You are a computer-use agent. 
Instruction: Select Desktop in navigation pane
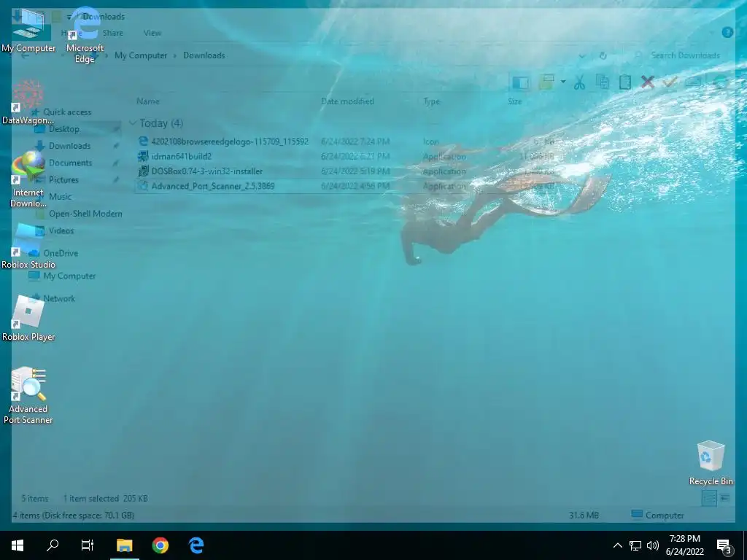(x=64, y=128)
